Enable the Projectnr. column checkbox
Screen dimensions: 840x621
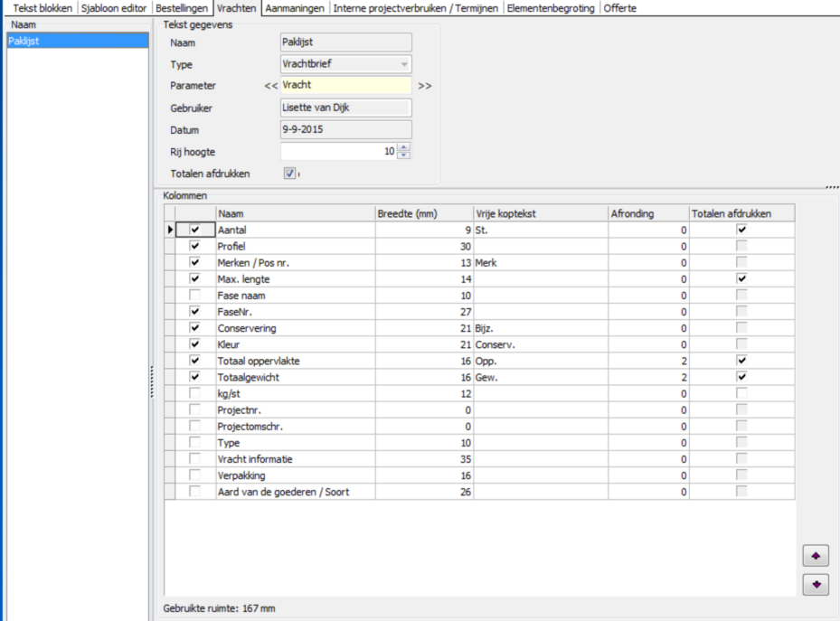[x=194, y=410]
